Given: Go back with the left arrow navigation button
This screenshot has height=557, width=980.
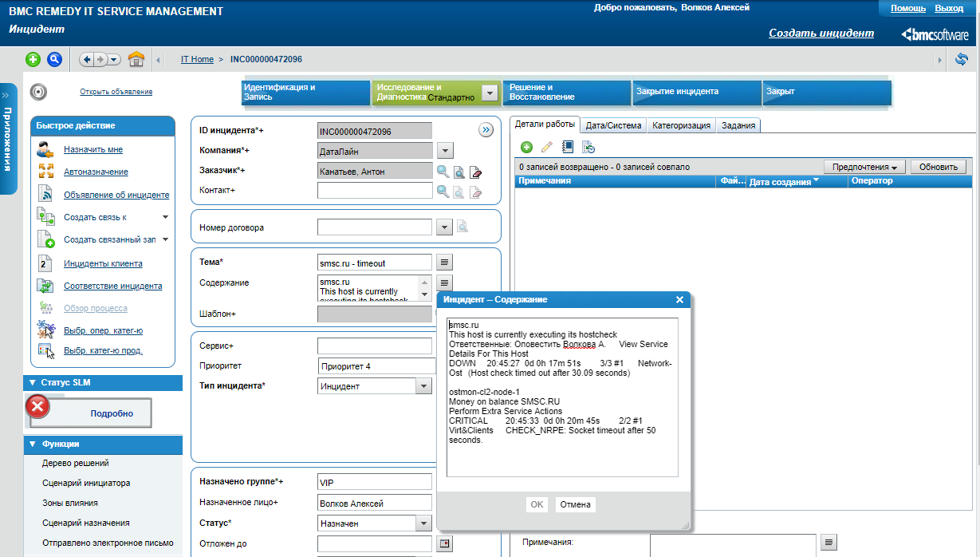Looking at the screenshot, I should [x=87, y=59].
